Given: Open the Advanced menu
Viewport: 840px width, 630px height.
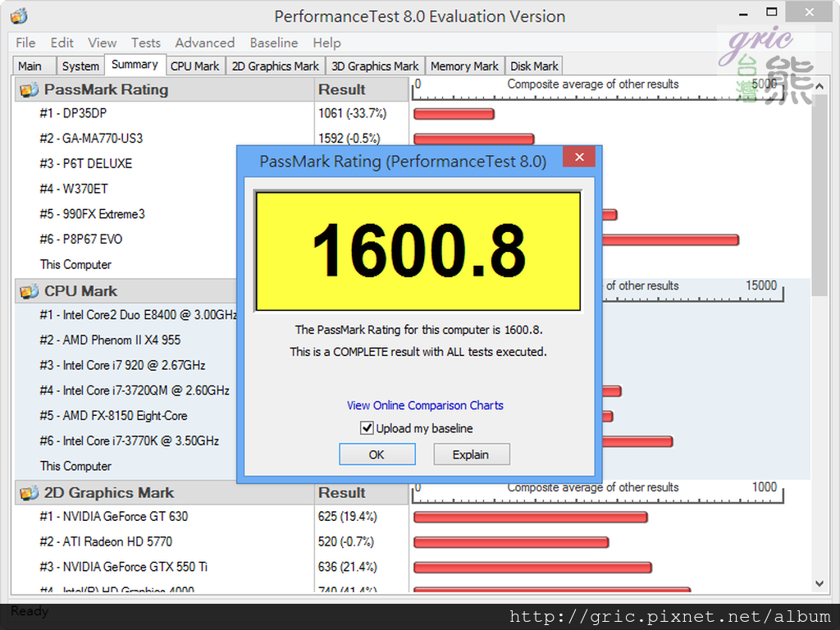Looking at the screenshot, I should coord(204,43).
